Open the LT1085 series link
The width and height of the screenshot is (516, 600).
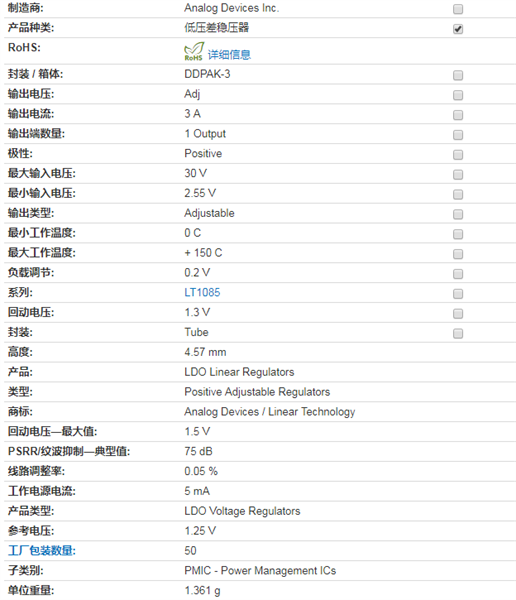202,292
